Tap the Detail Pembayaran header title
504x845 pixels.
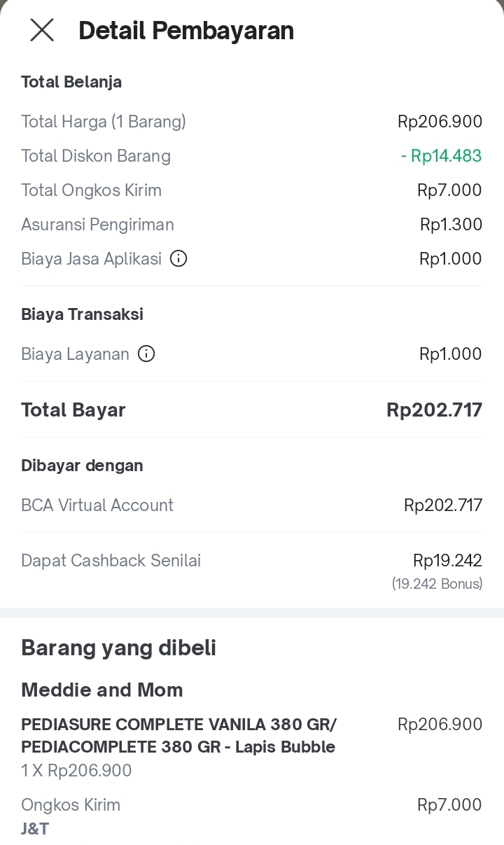tap(186, 31)
